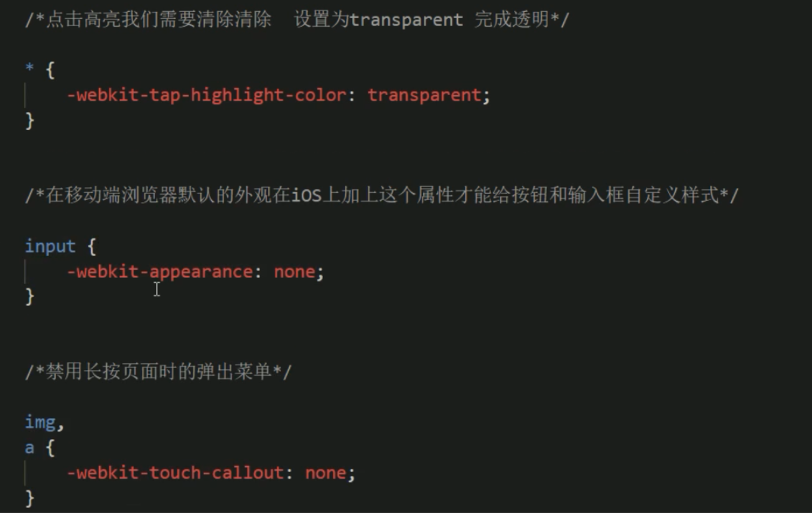Screen dimensions: 812x513
Task: Click the word transparent inside the first comment
Action: click(x=406, y=20)
